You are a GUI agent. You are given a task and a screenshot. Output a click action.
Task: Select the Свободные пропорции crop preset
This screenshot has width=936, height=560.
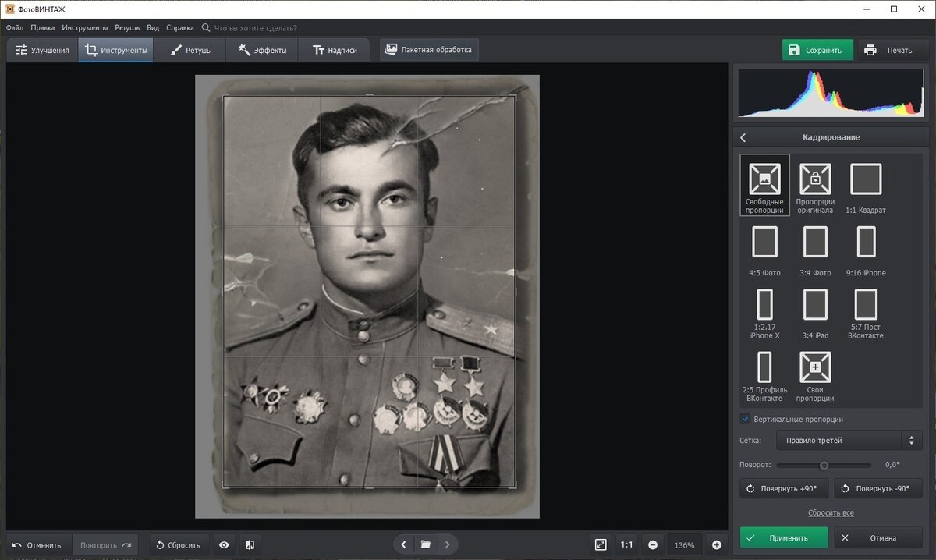(764, 185)
